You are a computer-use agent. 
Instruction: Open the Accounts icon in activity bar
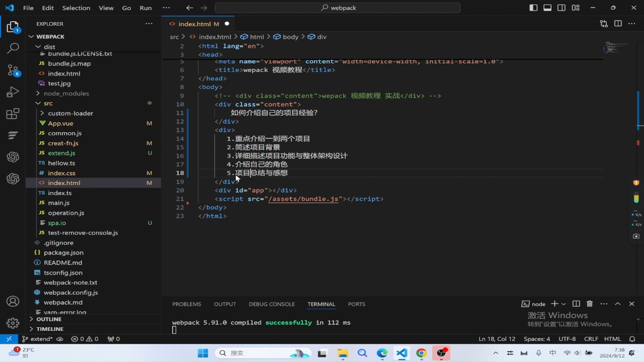point(13,301)
